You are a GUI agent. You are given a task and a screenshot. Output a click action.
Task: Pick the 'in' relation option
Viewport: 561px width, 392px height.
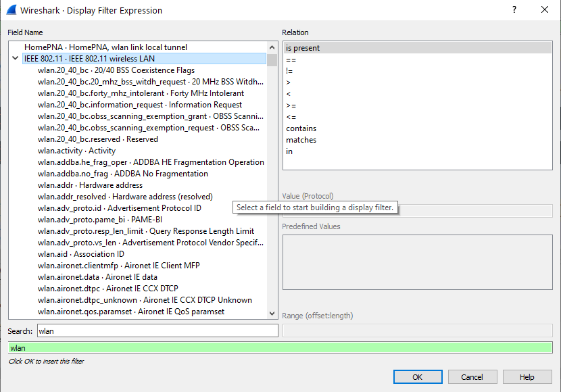pos(289,151)
